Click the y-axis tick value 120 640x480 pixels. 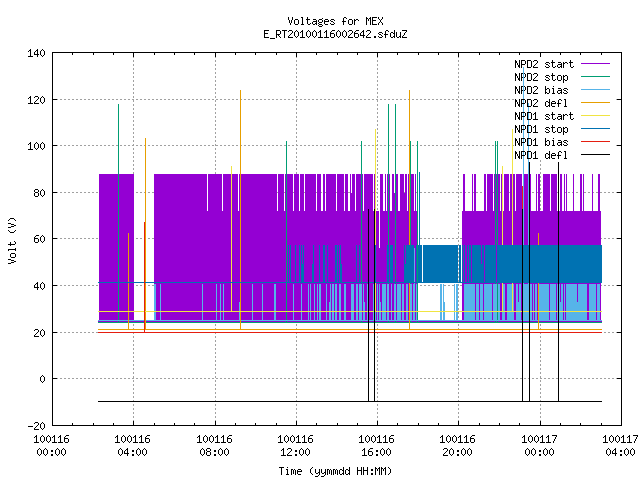[36, 100]
